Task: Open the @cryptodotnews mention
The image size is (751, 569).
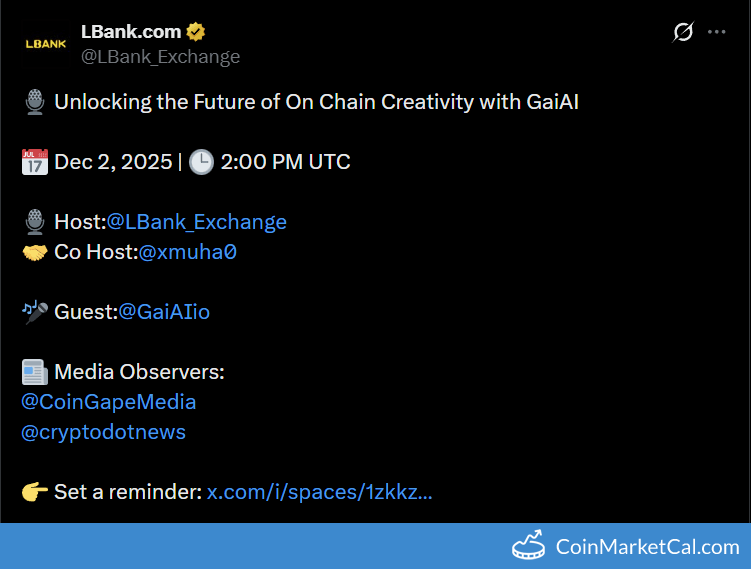Action: [x=103, y=432]
